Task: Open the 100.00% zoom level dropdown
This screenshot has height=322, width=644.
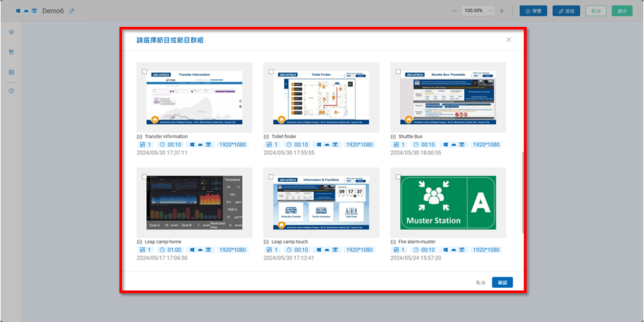Action: point(477,11)
